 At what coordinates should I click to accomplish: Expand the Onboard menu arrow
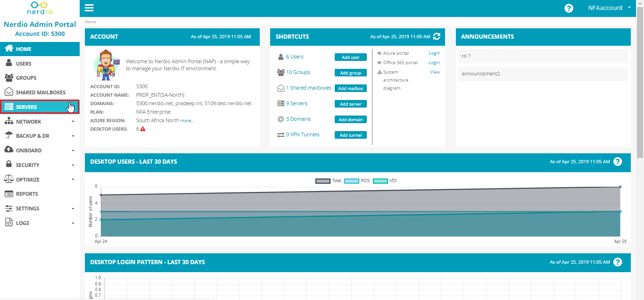pyautogui.click(x=73, y=151)
